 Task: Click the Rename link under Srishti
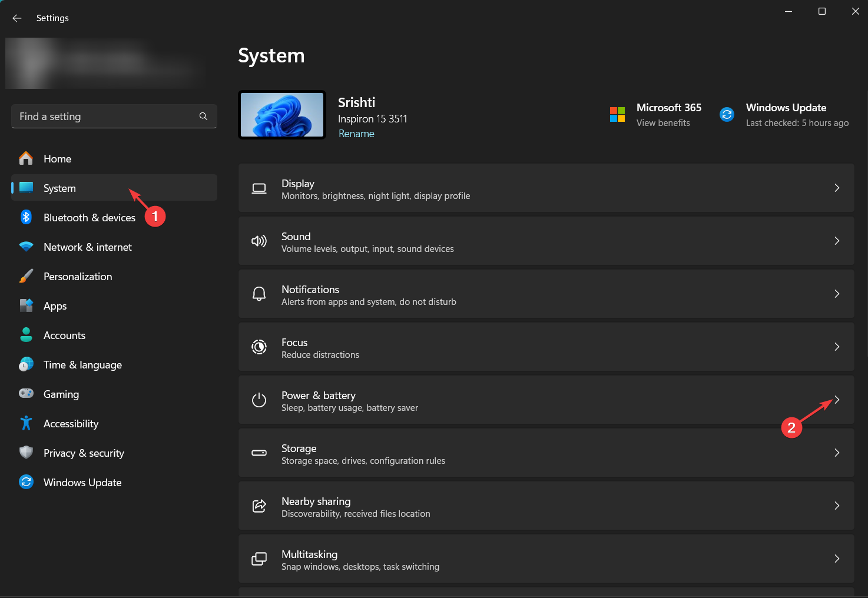point(356,134)
